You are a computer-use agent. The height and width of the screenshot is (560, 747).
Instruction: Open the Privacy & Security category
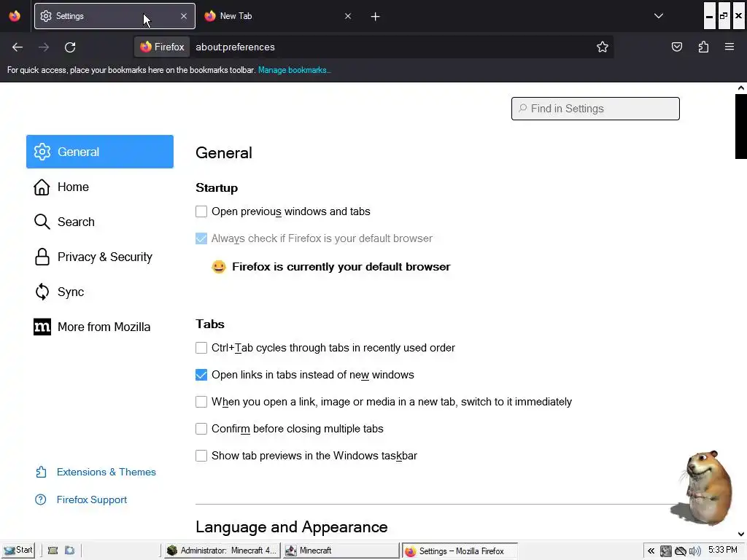pyautogui.click(x=100, y=257)
